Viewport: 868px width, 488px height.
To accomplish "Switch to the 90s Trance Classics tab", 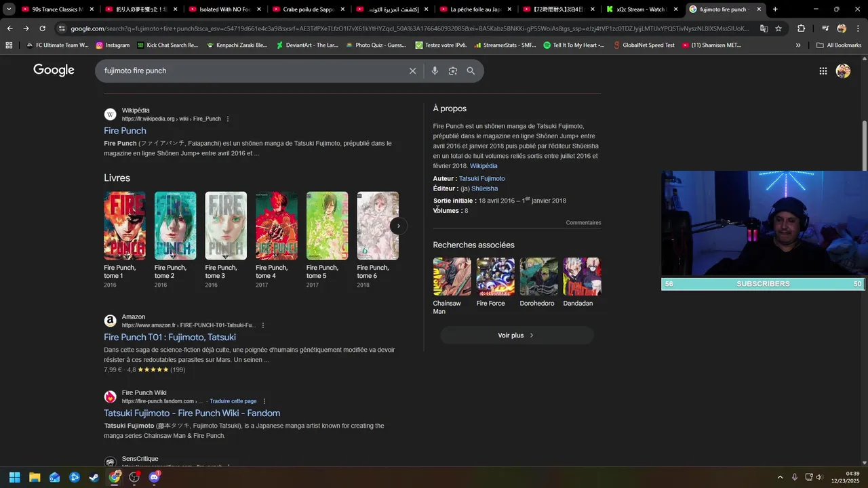I will 57,9.
